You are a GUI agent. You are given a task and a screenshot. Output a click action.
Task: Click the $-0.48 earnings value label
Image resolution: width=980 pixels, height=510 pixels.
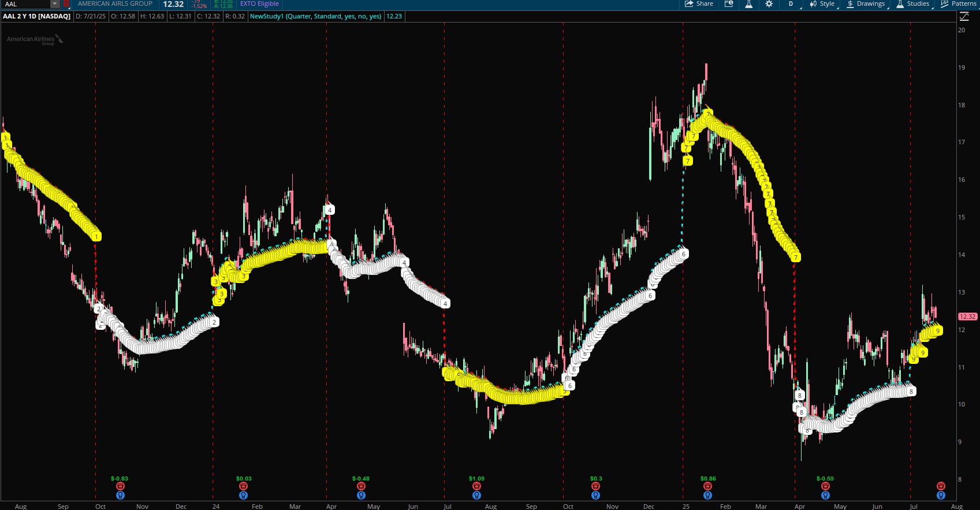[x=361, y=479]
